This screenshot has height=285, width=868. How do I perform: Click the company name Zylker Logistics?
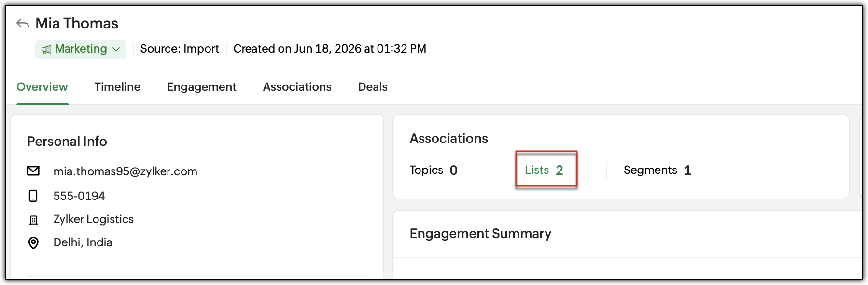pyautogui.click(x=94, y=219)
